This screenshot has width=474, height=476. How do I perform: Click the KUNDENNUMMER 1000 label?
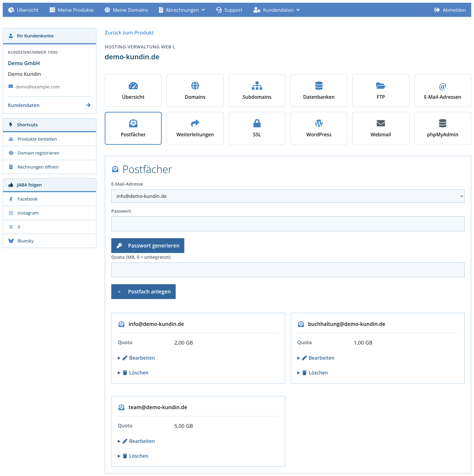(33, 52)
